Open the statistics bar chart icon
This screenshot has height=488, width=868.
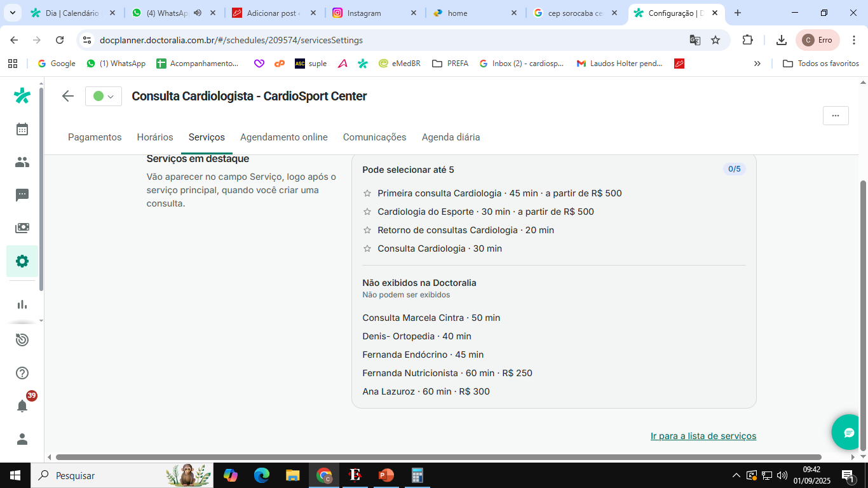click(22, 304)
